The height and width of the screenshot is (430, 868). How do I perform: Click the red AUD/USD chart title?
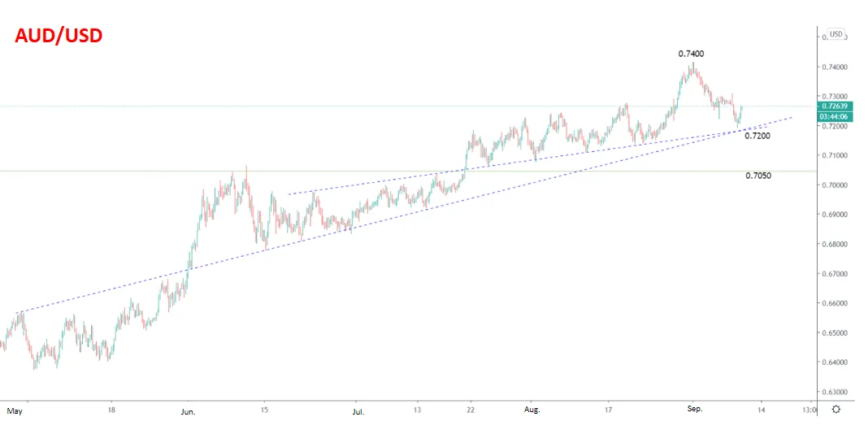point(59,36)
